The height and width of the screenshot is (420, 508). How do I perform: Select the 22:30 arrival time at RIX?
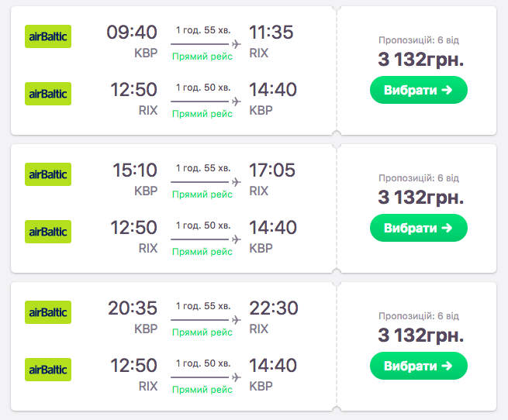pos(273,308)
